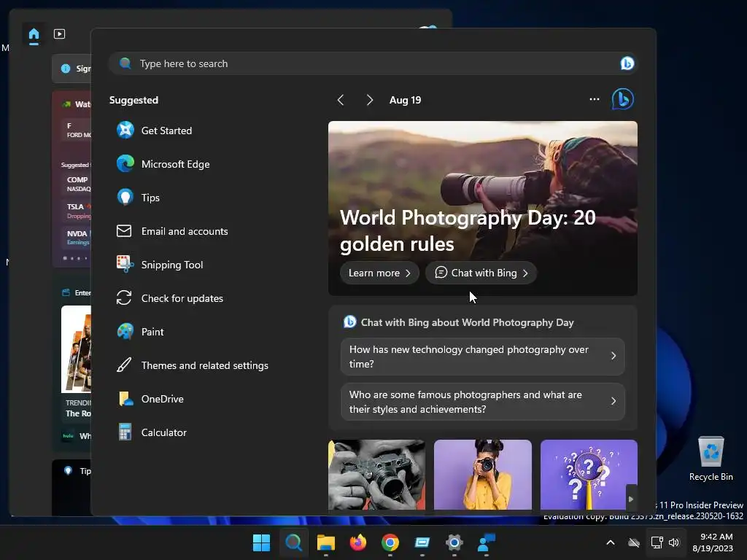Click Suggested section heading
This screenshot has height=560, width=747.
click(134, 100)
